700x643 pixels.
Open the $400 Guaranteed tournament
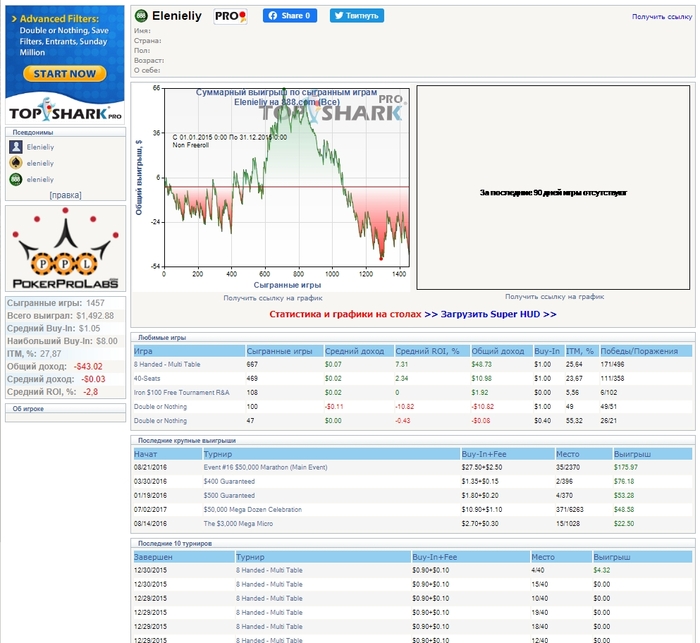(x=229, y=481)
